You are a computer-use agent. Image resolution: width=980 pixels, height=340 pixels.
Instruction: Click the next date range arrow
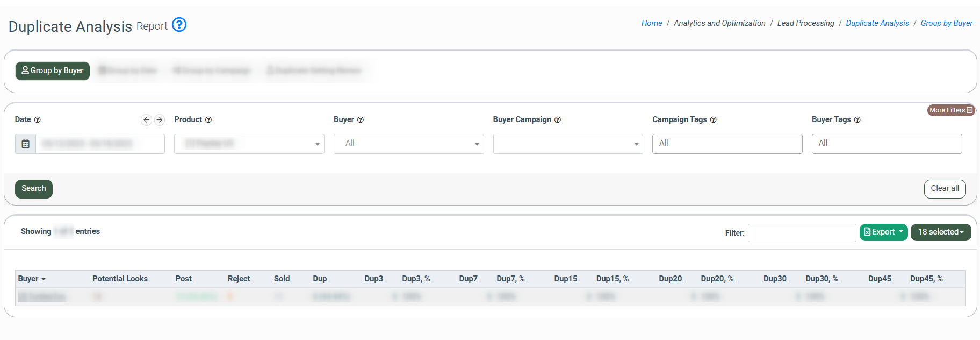[x=160, y=120]
